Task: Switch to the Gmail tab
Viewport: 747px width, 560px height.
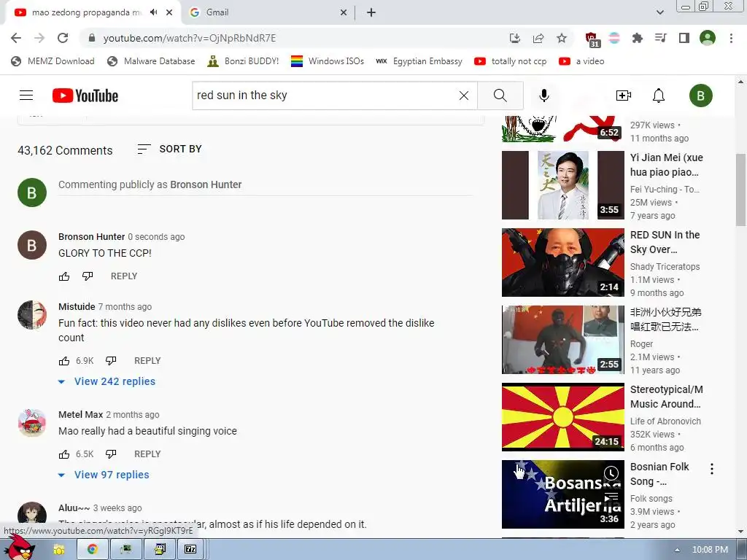Action: click(x=268, y=12)
